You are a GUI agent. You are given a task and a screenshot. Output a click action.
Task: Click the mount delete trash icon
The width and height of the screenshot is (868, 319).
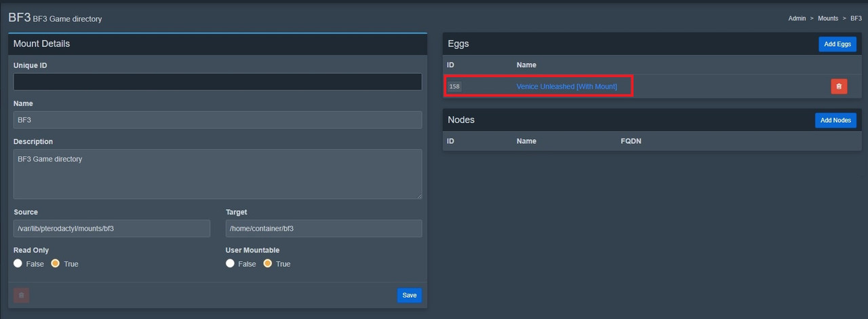21,295
